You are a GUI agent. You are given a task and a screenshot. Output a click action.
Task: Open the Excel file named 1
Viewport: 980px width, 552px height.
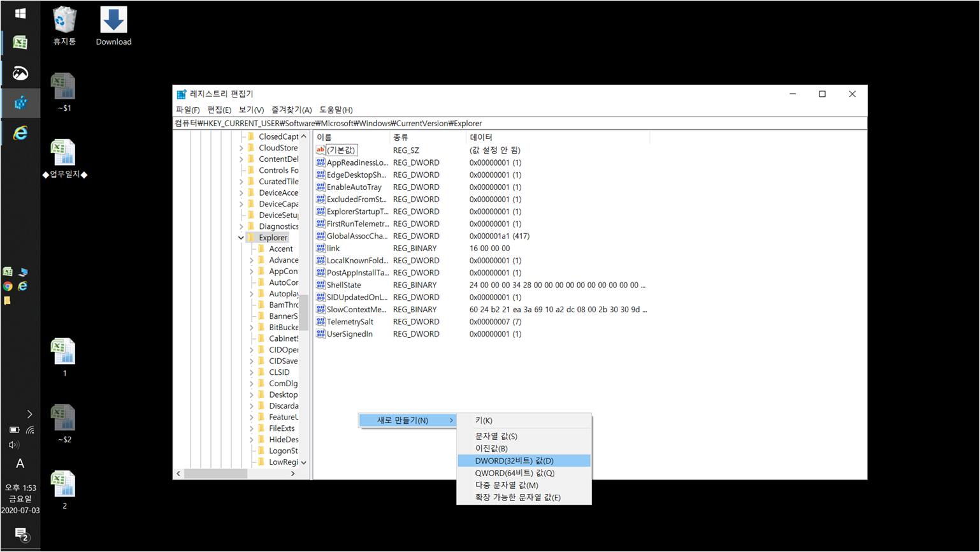click(64, 358)
